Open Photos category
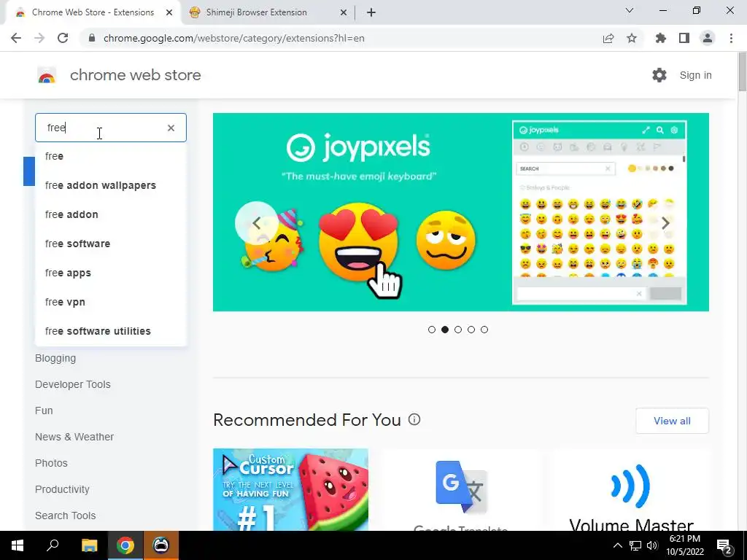The height and width of the screenshot is (560, 747). click(x=52, y=463)
